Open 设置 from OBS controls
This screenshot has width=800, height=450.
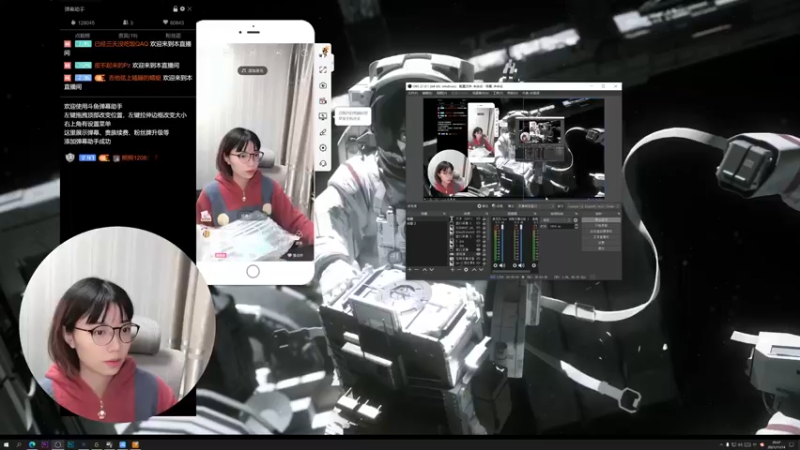tap(601, 243)
